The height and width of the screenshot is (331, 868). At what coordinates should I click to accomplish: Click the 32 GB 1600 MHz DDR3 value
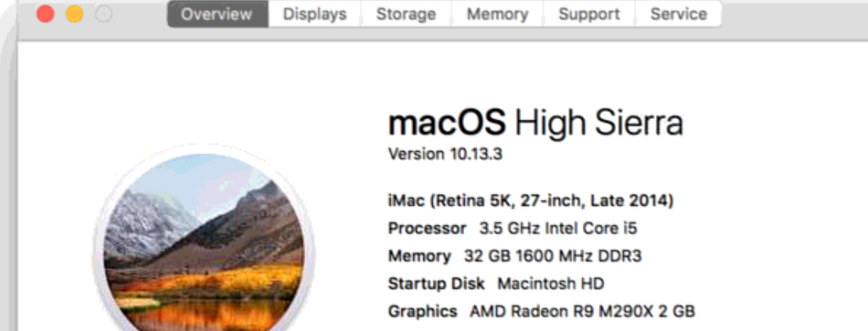(x=546, y=256)
